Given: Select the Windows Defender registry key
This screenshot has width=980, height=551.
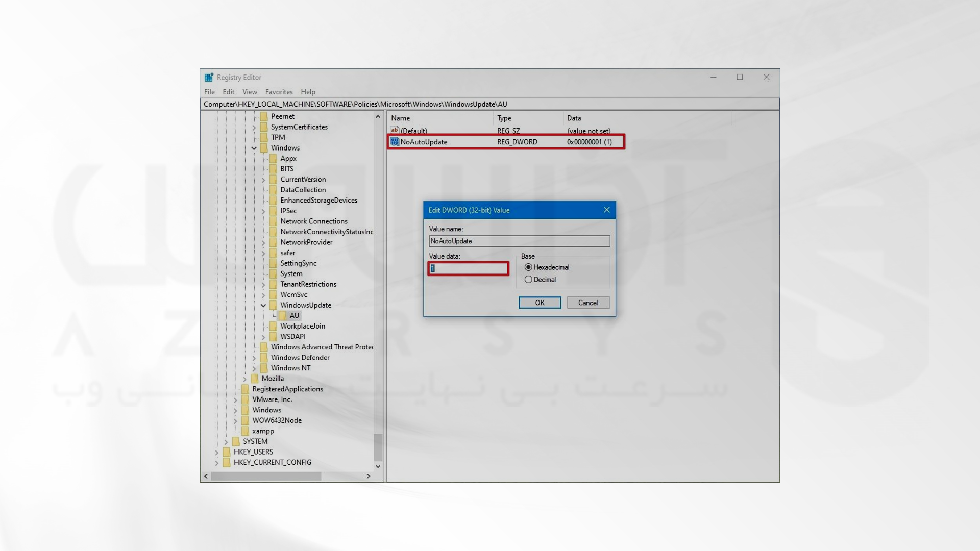Looking at the screenshot, I should coord(299,357).
